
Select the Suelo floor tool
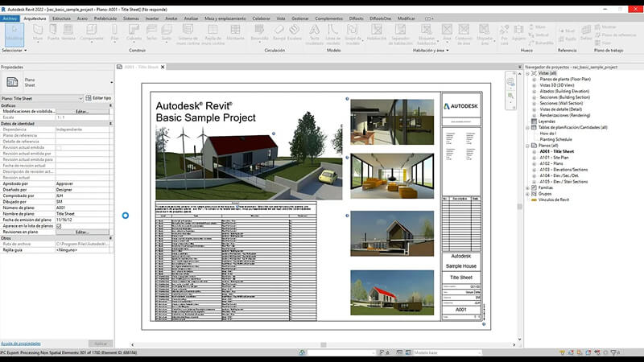(167, 33)
